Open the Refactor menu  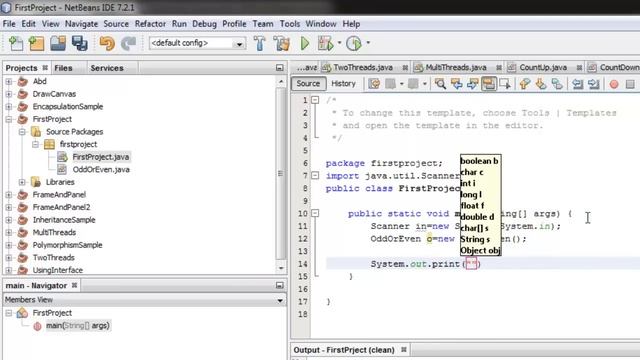[x=150, y=24]
